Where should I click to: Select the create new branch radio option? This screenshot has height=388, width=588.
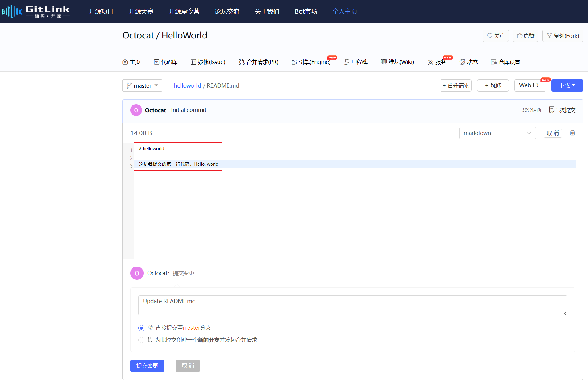coord(141,340)
